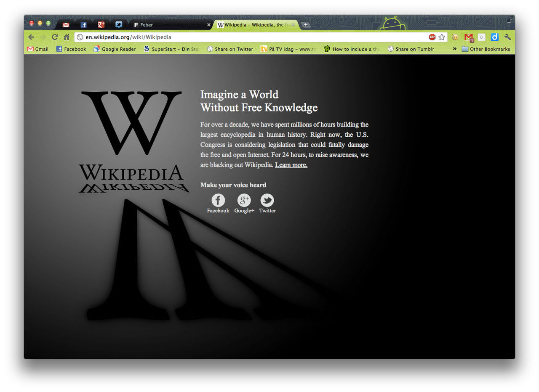Click the Learn more link
This screenshot has height=392, width=539.
tap(291, 165)
